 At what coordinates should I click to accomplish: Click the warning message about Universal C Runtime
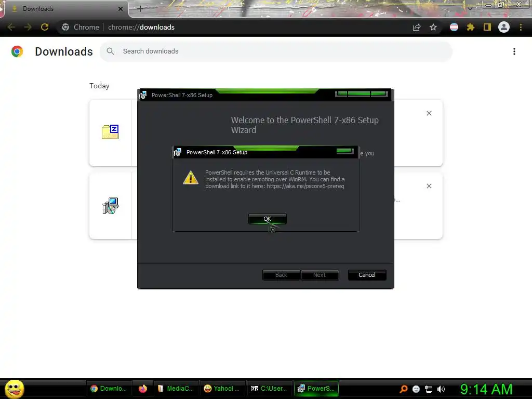click(x=275, y=179)
